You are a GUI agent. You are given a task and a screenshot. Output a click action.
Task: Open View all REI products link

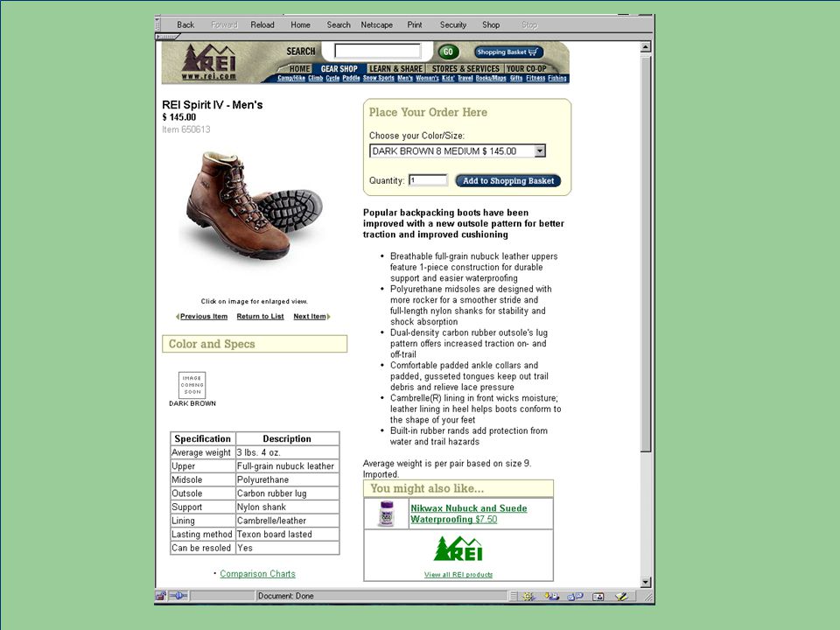[458, 574]
